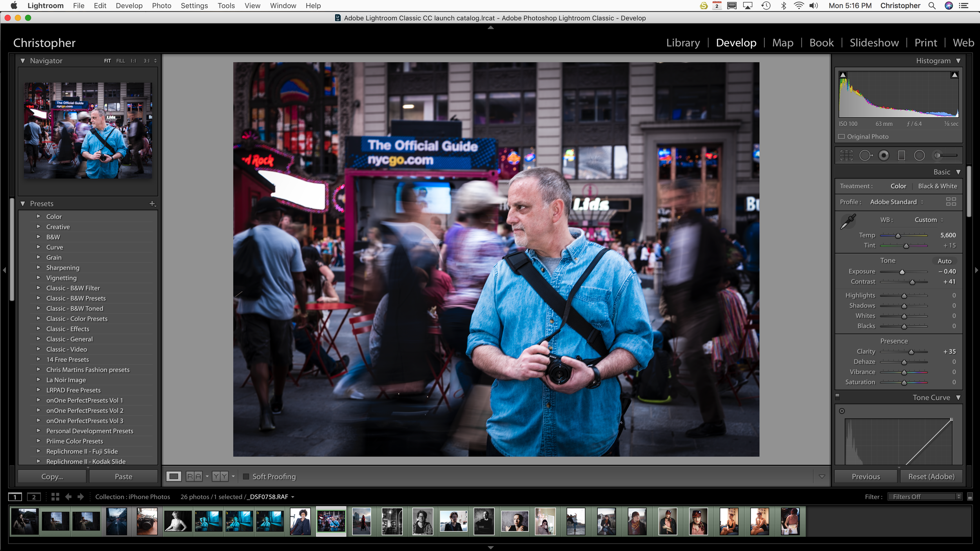Select the Red Eye Correction tool
This screenshot has width=980, height=551.
[884, 156]
